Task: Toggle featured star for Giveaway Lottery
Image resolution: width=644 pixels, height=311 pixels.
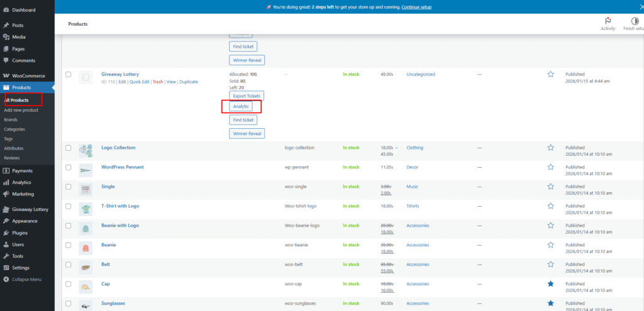Action: [550, 74]
